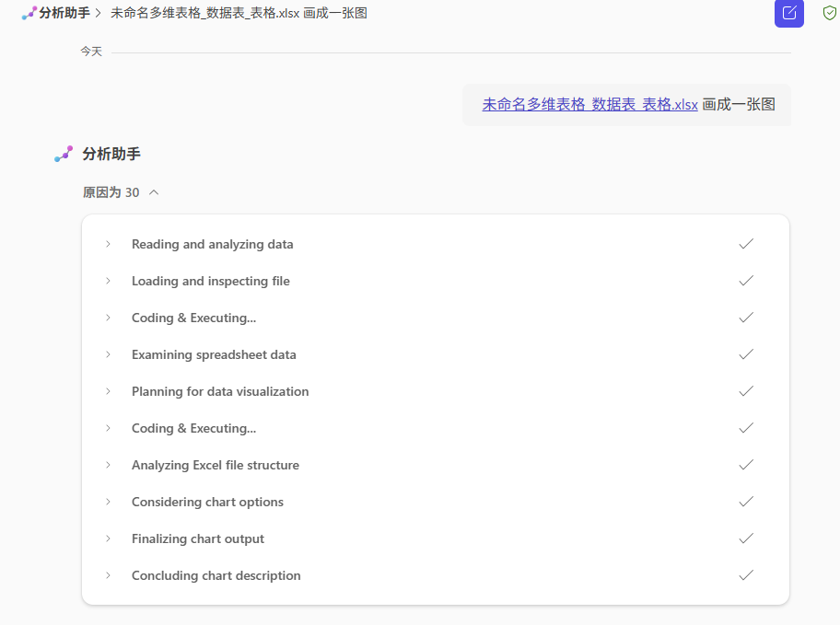Click the breadcrumb arrow after 分析助手 in header
Image resolution: width=840 pixels, height=625 pixels.
pos(98,13)
